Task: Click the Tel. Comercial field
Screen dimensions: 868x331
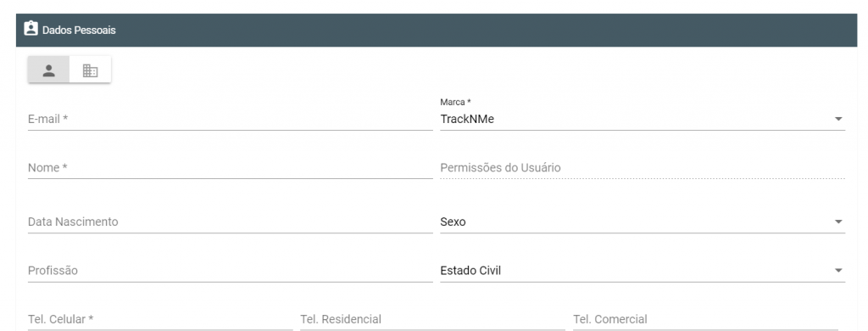Action: 705,319
